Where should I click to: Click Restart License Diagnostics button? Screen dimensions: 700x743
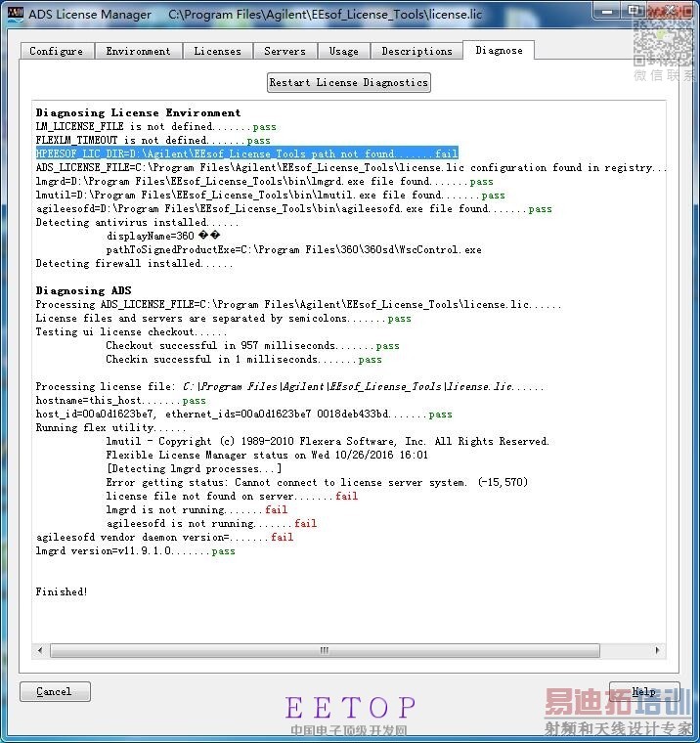349,82
